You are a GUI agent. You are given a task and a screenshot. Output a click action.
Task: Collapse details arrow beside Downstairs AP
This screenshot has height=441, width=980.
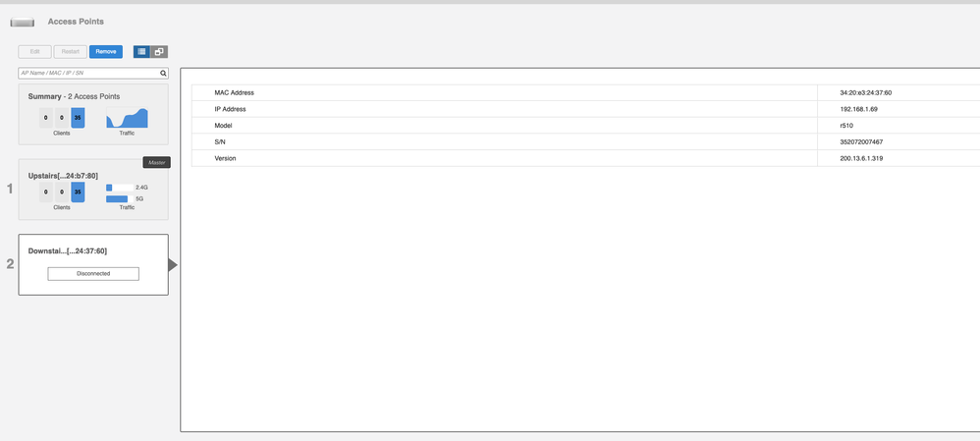(x=174, y=265)
